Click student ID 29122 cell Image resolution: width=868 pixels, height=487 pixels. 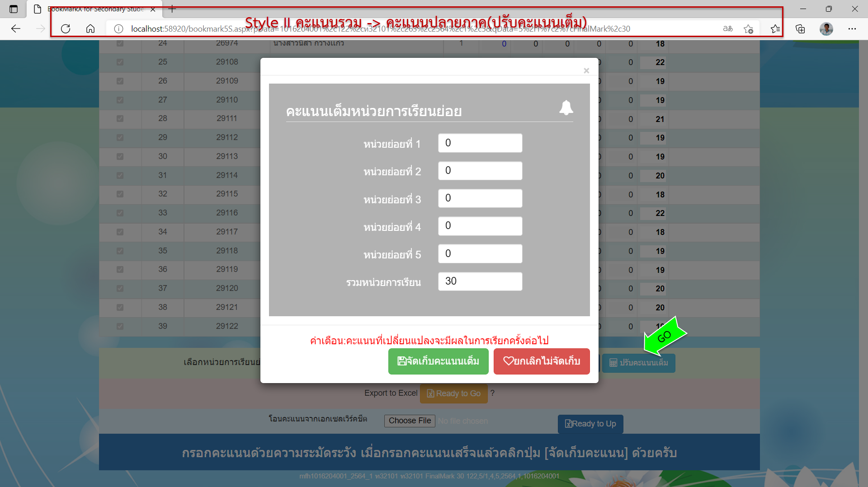(227, 326)
